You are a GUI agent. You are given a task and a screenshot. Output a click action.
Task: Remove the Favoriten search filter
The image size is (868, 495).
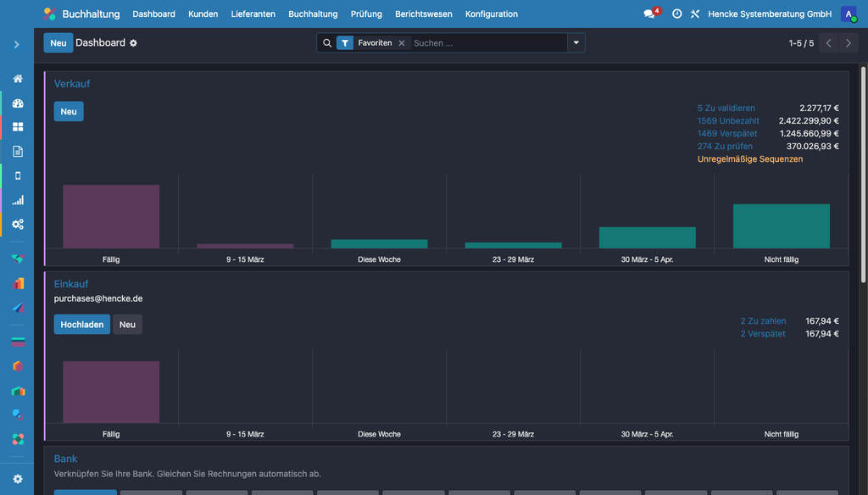pyautogui.click(x=402, y=43)
